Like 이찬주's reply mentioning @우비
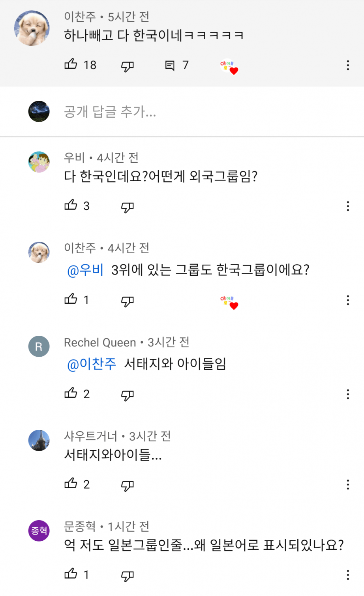The height and width of the screenshot is (596, 364). tap(71, 299)
